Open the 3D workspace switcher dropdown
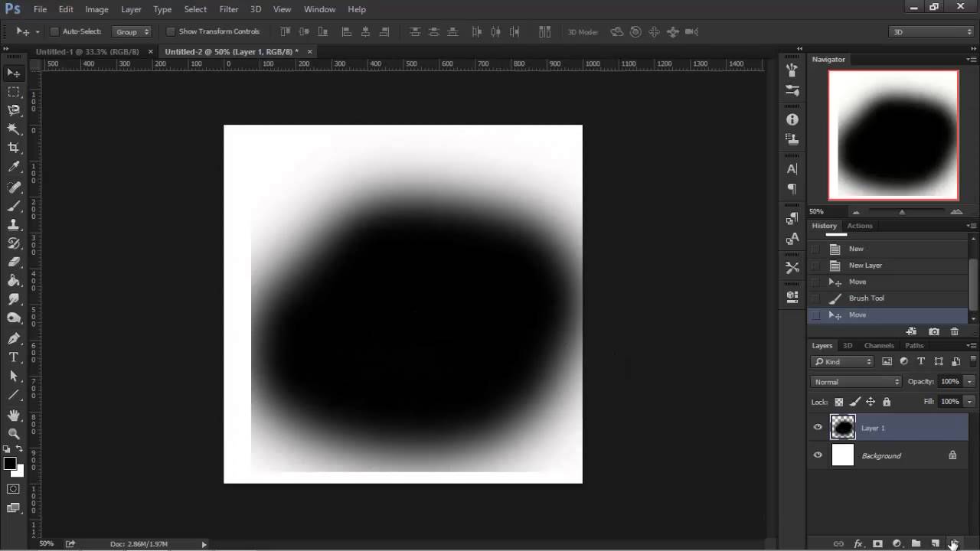Image resolution: width=980 pixels, height=551 pixels. point(931,31)
